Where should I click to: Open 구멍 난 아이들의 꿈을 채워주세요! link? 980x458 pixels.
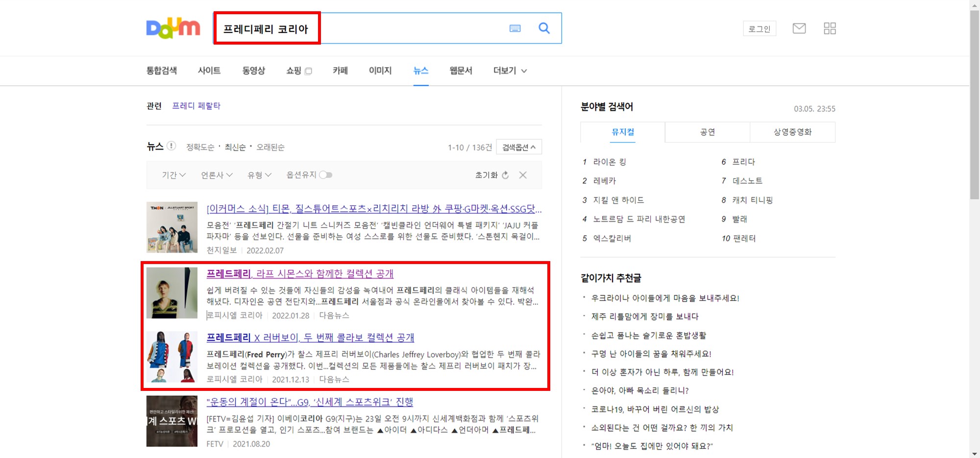coord(651,354)
